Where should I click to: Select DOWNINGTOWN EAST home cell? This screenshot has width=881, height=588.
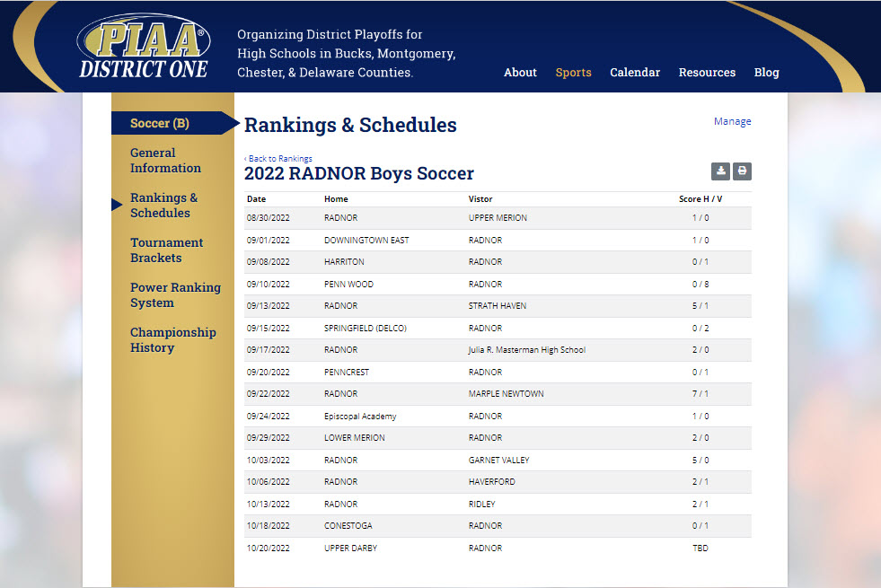[366, 241]
